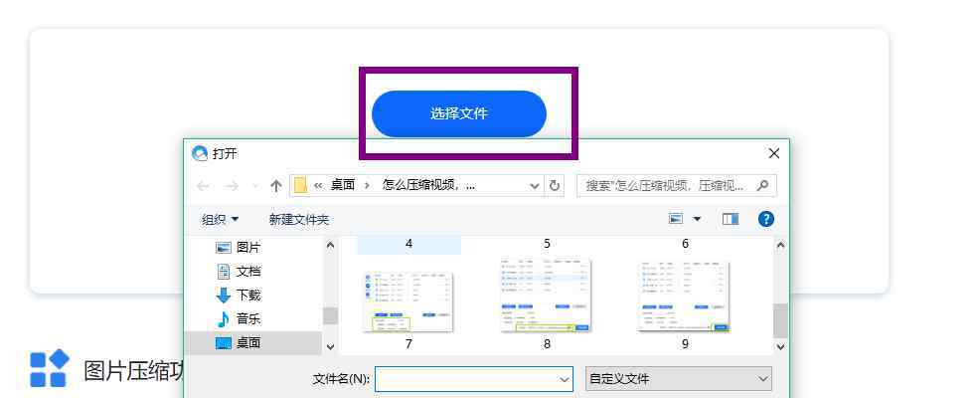This screenshot has height=398, width=980.
Task: Change view with the view mode icon
Action: point(676,219)
